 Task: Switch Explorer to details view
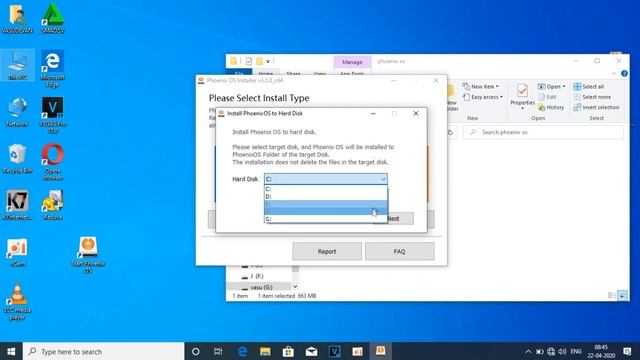click(611, 296)
